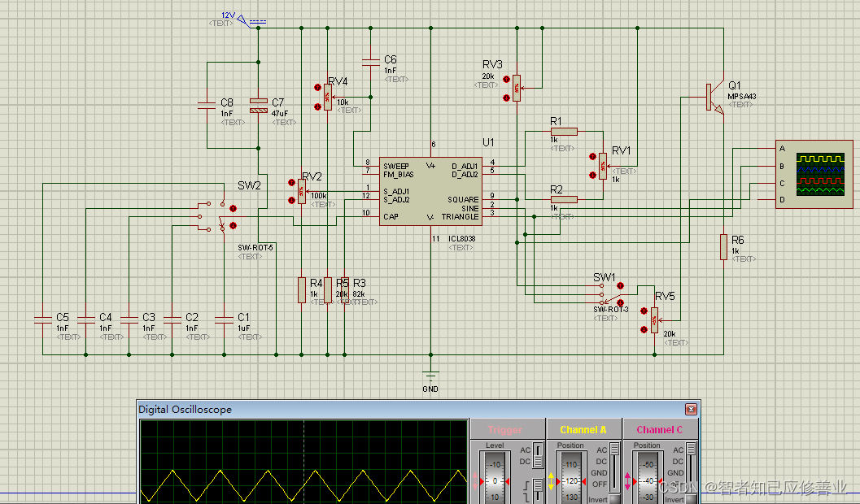Select capacitor C8 symbol
Viewport: 860px width, 504px height.
[x=207, y=105]
